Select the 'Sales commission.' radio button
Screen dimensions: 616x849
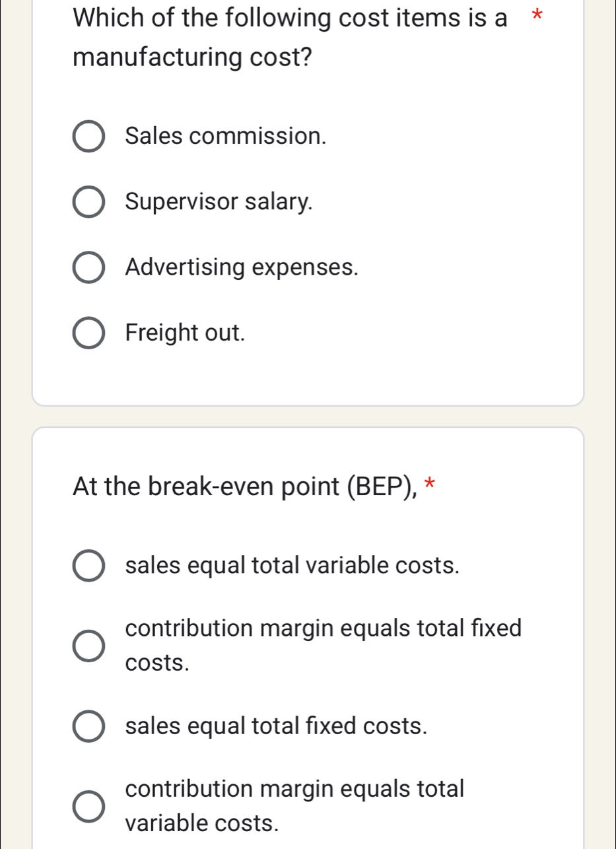pyautogui.click(x=88, y=137)
